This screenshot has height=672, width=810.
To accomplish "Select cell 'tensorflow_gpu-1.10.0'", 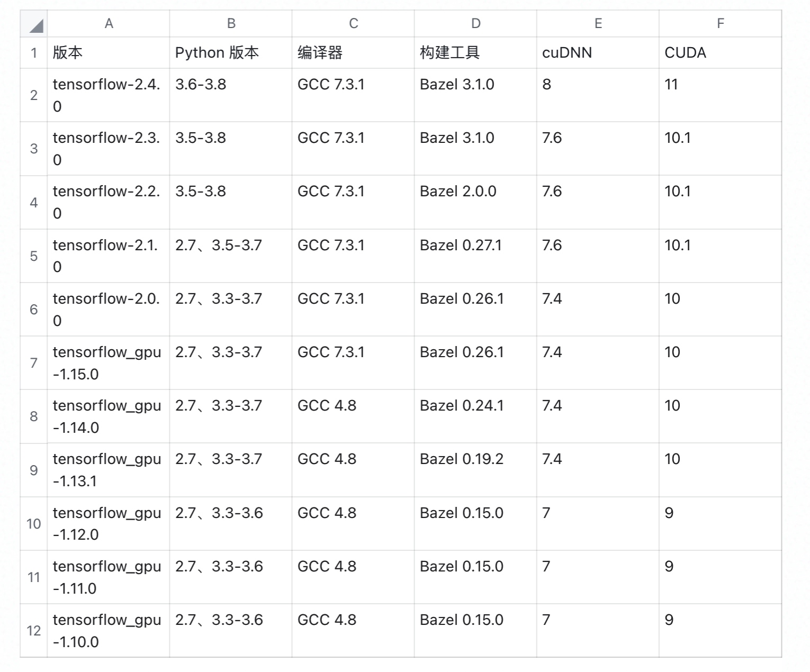I will [109, 631].
